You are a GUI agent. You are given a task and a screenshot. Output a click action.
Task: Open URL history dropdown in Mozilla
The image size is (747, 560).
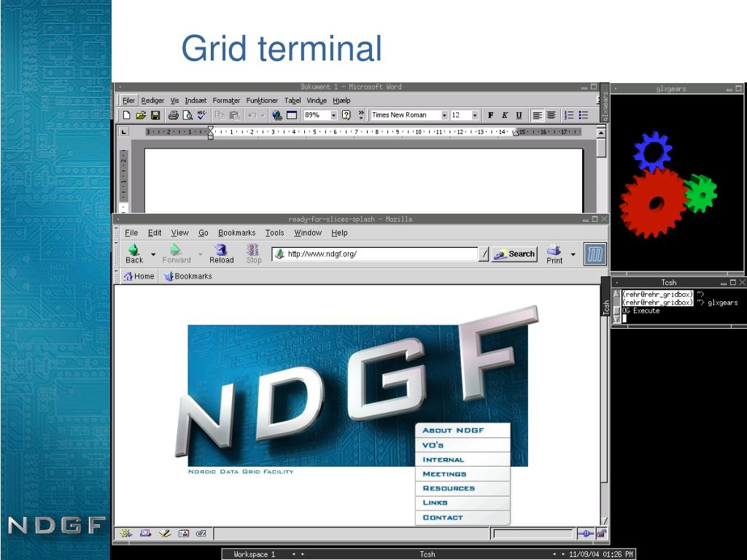(x=484, y=254)
